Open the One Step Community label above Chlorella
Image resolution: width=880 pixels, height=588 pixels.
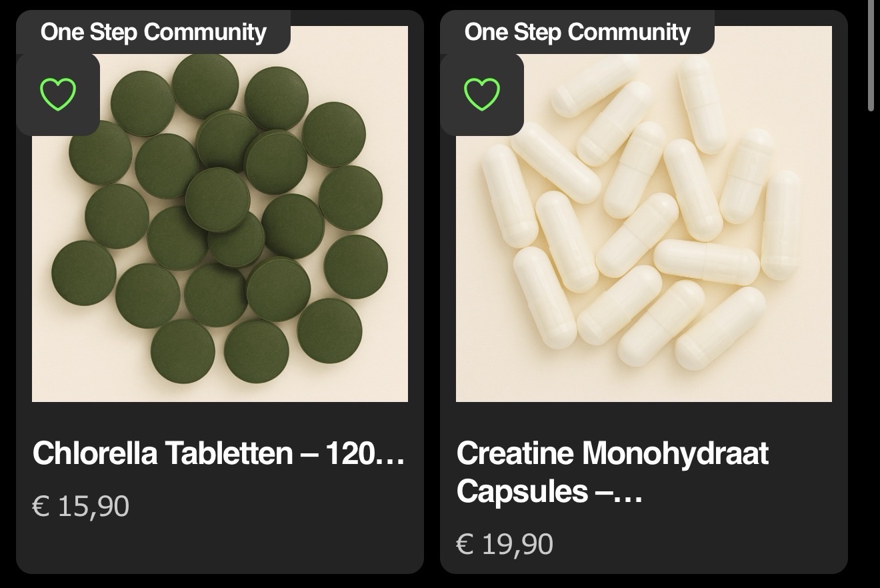click(153, 32)
